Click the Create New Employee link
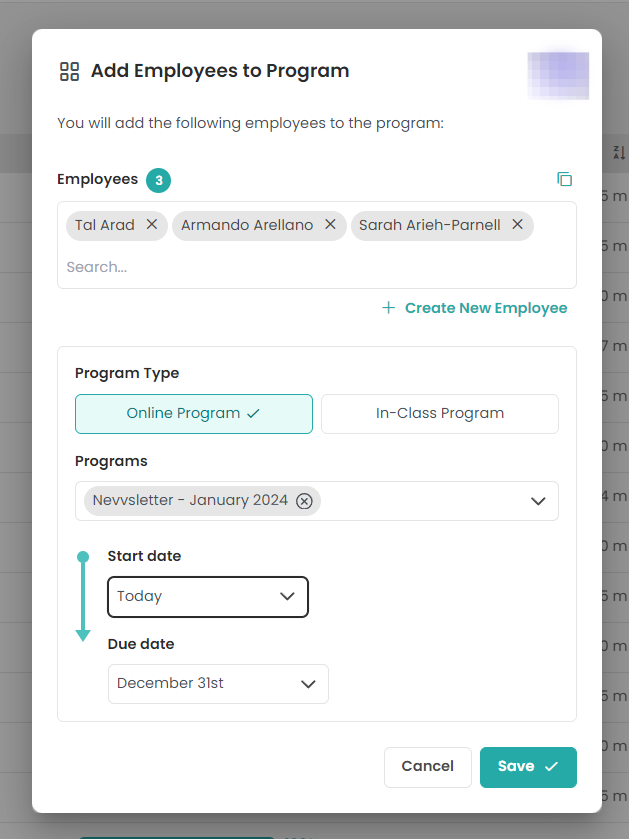 [x=486, y=308]
